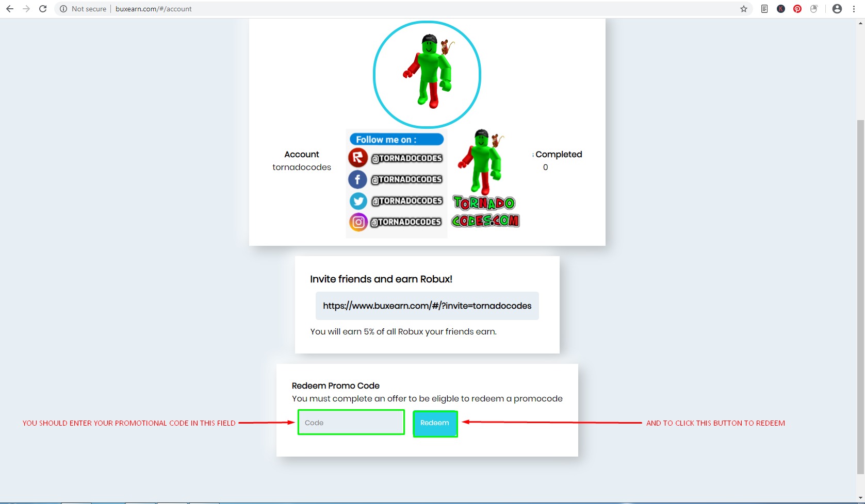
Task: Click the Instagram logo icon
Action: pos(358,222)
